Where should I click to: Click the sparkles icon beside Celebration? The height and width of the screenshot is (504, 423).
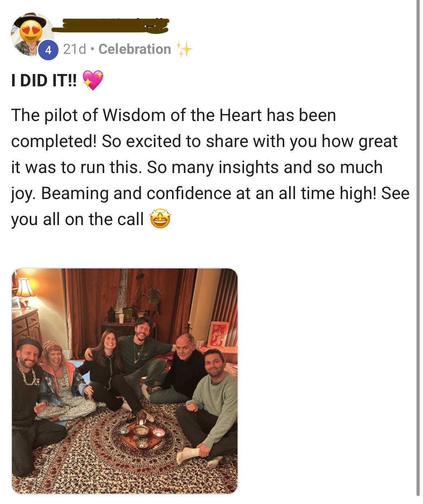click(184, 49)
